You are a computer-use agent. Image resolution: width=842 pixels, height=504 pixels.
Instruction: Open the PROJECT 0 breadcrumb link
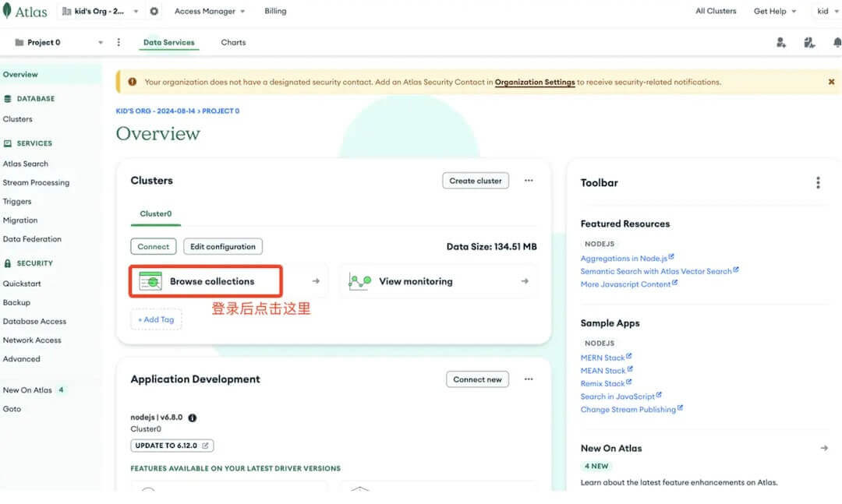pos(221,111)
